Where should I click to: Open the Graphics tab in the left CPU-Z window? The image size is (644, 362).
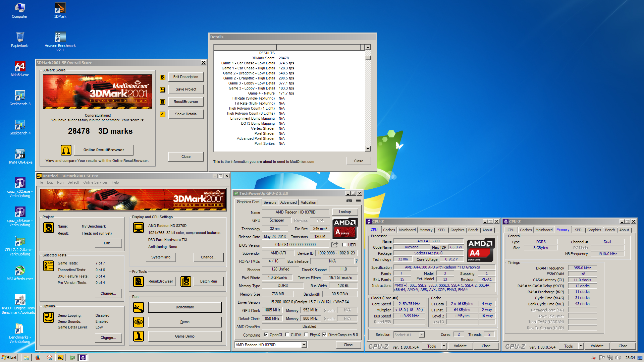pyautogui.click(x=457, y=230)
